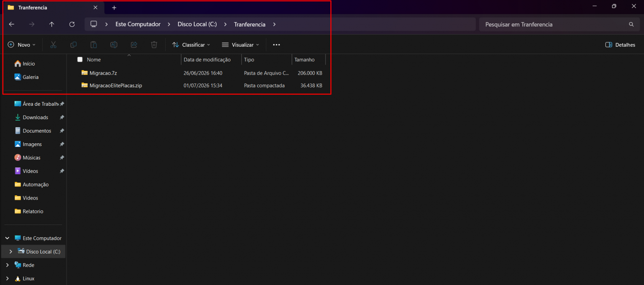Click Este Computador in the breadcrumb
Image resolution: width=644 pixels, height=285 pixels.
coord(138,24)
